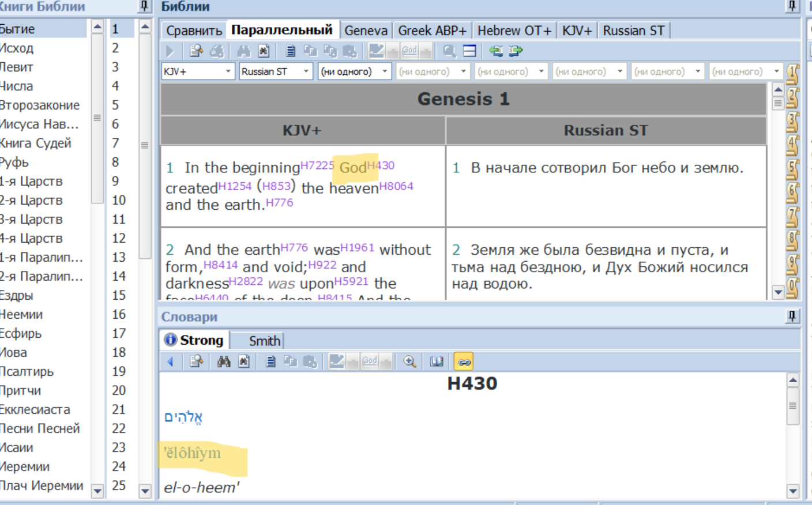
Task: Open Bible print preview icon
Action: [196, 51]
